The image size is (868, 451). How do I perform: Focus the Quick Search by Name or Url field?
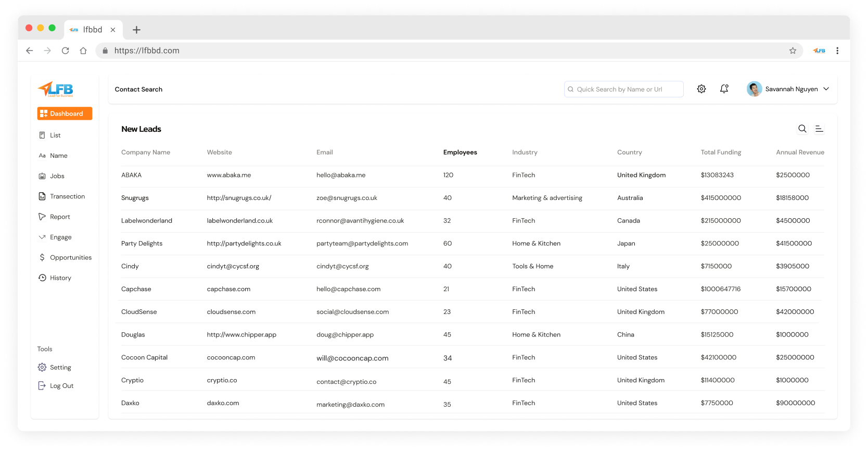pyautogui.click(x=623, y=89)
